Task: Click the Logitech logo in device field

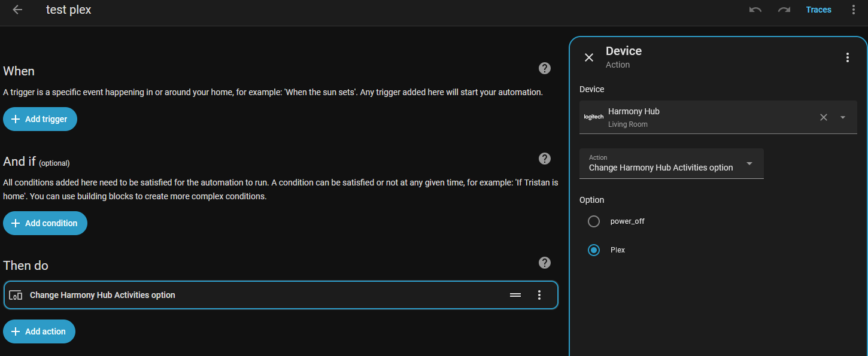Action: tap(593, 117)
